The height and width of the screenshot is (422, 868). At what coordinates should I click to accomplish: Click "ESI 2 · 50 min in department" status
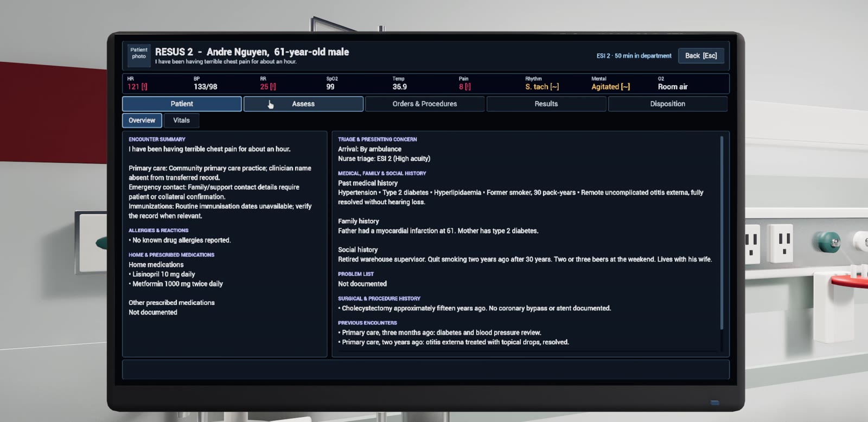[x=634, y=56]
